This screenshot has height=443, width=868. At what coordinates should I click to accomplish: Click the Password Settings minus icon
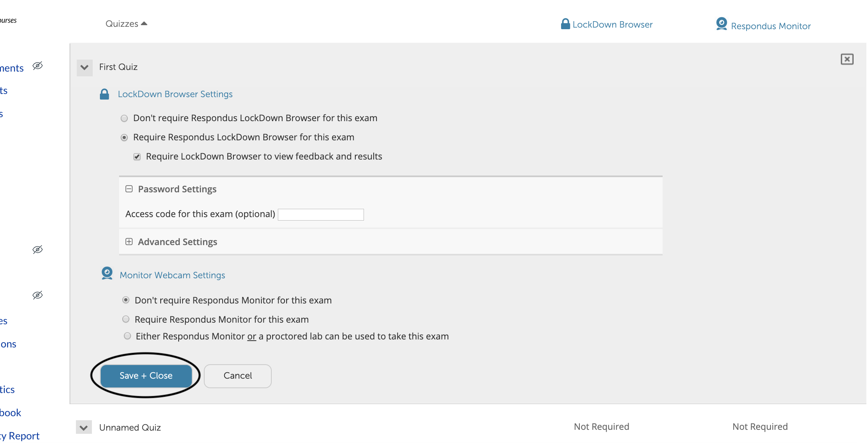point(129,188)
